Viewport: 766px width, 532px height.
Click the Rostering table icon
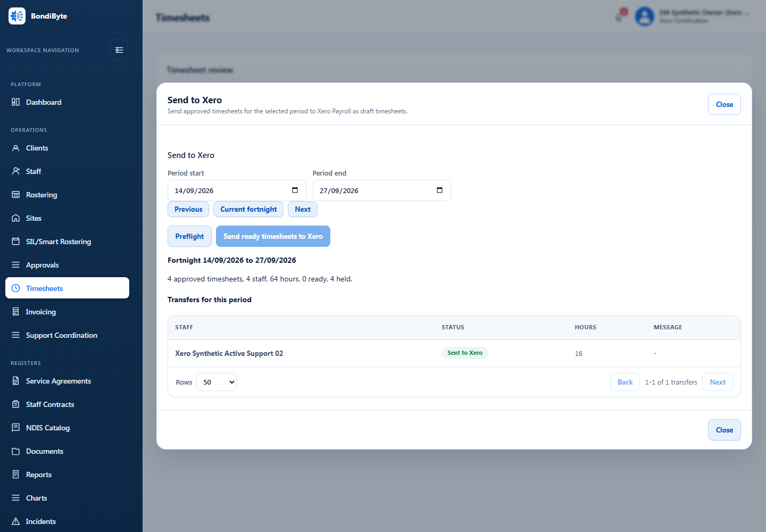16,195
